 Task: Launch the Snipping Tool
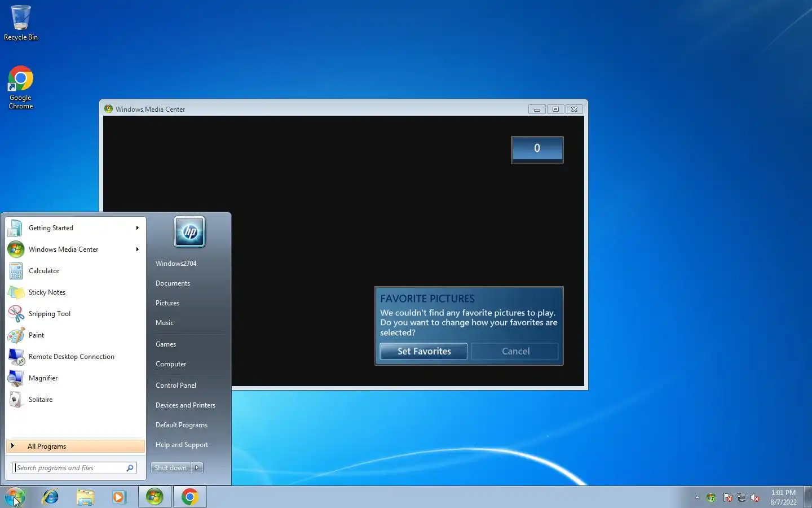74,314
